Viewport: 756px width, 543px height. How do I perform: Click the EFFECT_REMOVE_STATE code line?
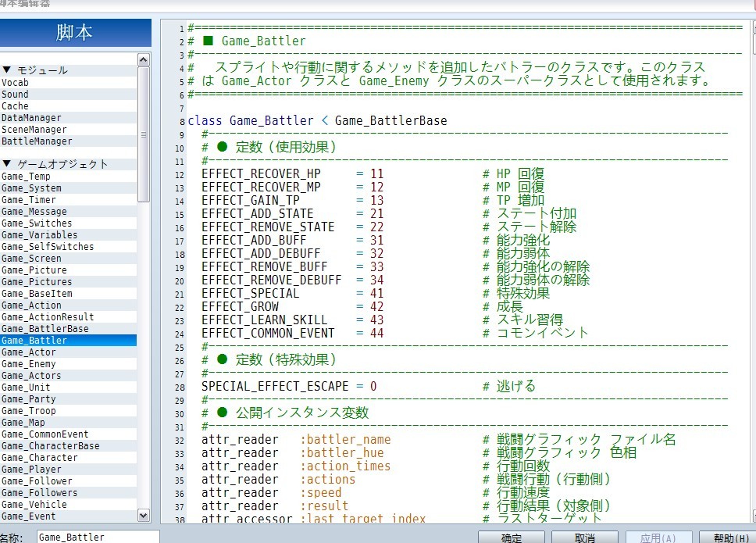pos(389,227)
